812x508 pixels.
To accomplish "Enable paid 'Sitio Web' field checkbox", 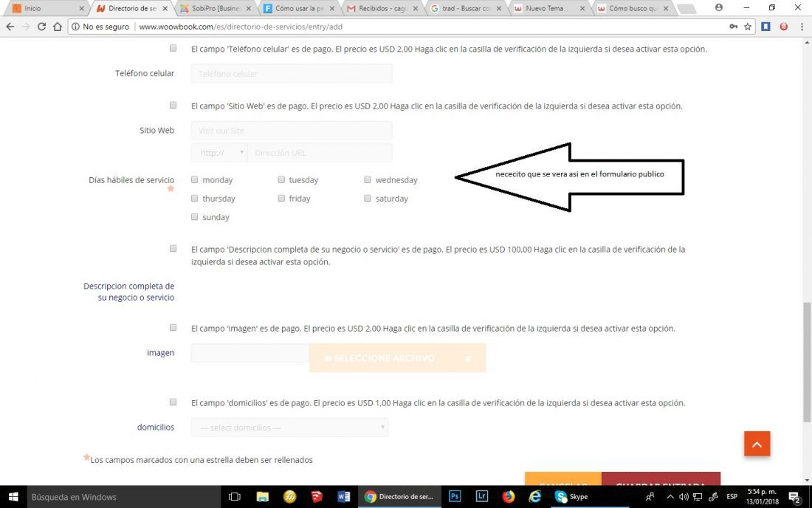I will (x=173, y=105).
